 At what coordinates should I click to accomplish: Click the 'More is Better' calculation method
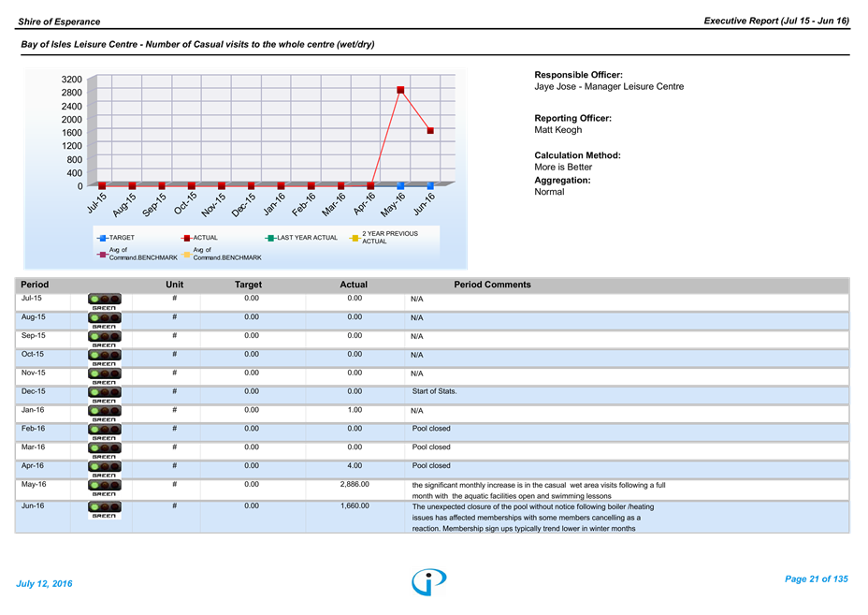point(563,167)
